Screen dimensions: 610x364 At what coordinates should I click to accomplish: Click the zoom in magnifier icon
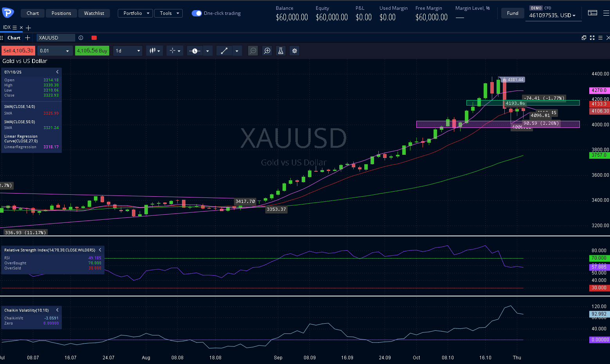[267, 51]
